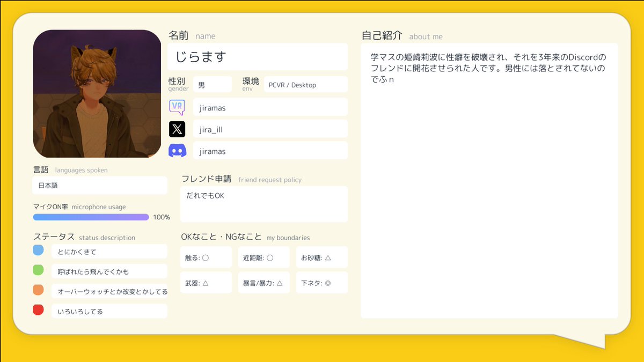Click the マイクON率 microphone usage bar

pyautogui.click(x=91, y=217)
